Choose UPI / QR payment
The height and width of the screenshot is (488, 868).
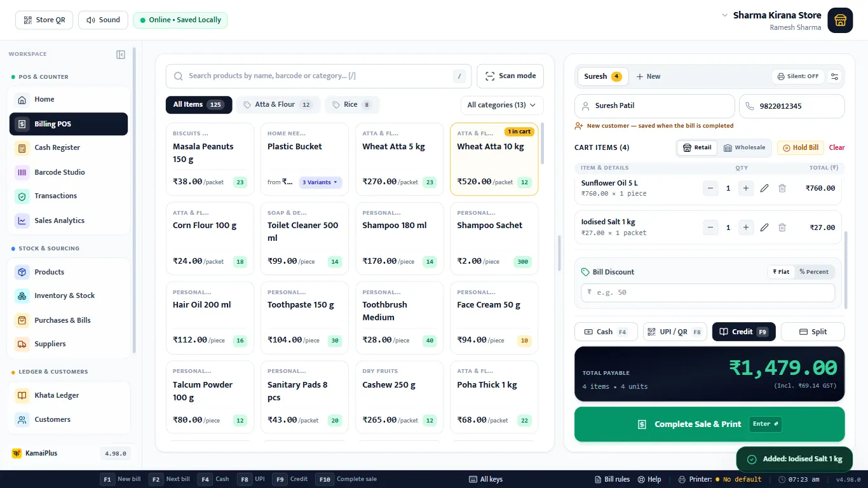tap(675, 332)
